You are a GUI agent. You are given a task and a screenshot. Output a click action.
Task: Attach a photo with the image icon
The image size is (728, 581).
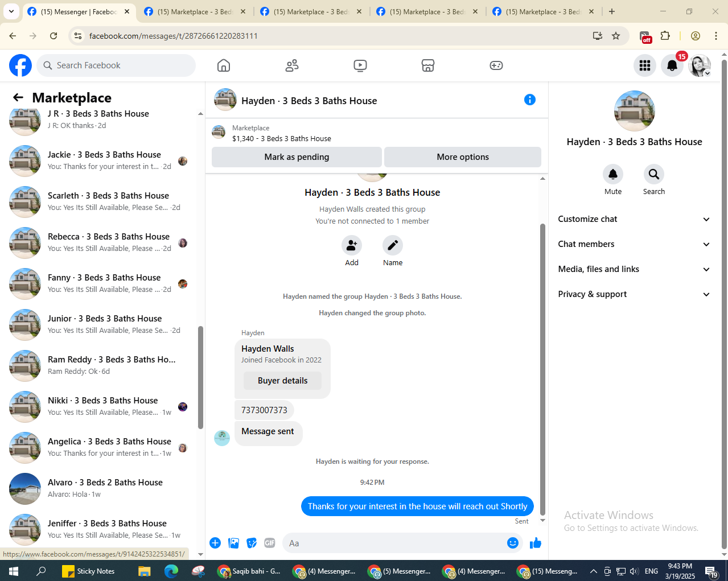(233, 543)
